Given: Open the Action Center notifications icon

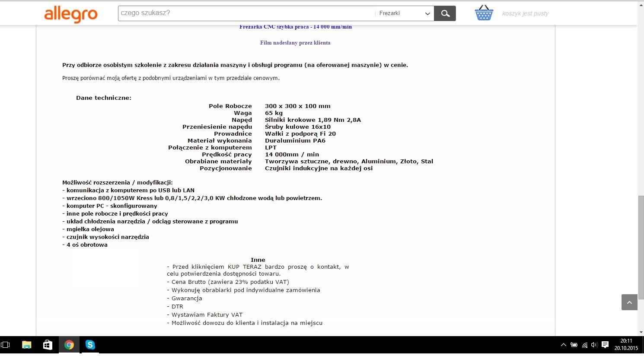Looking at the screenshot, I should pyautogui.click(x=605, y=345).
